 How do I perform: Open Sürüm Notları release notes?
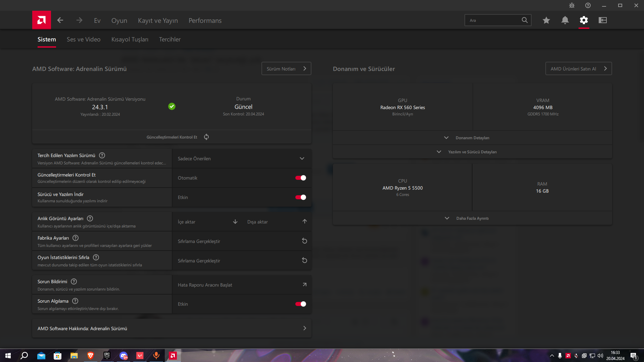pos(286,68)
